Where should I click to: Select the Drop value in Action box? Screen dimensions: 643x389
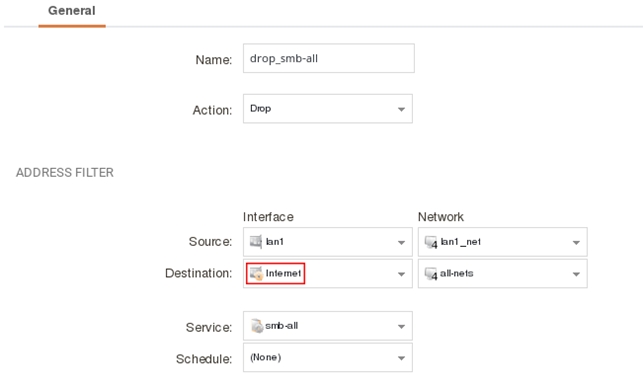pos(260,109)
